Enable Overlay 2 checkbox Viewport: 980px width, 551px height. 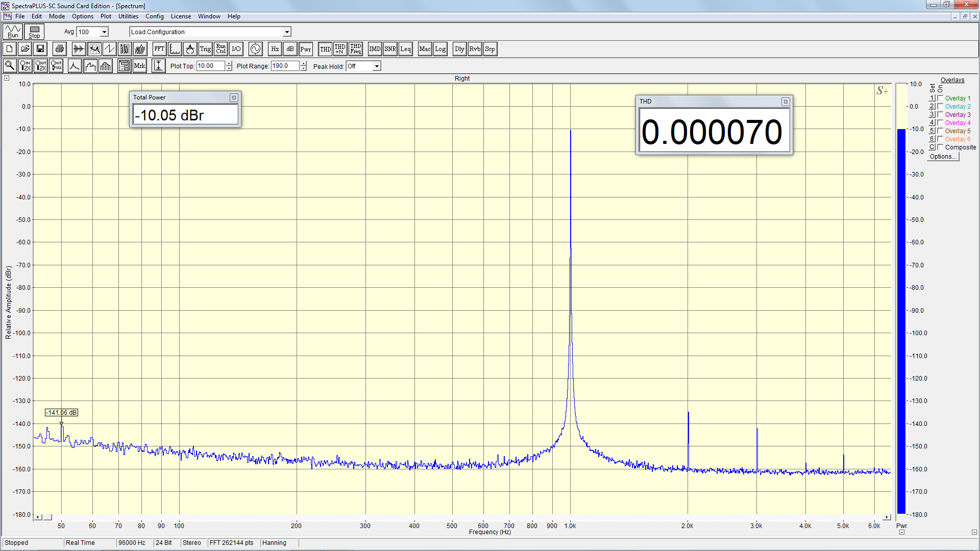coord(940,106)
